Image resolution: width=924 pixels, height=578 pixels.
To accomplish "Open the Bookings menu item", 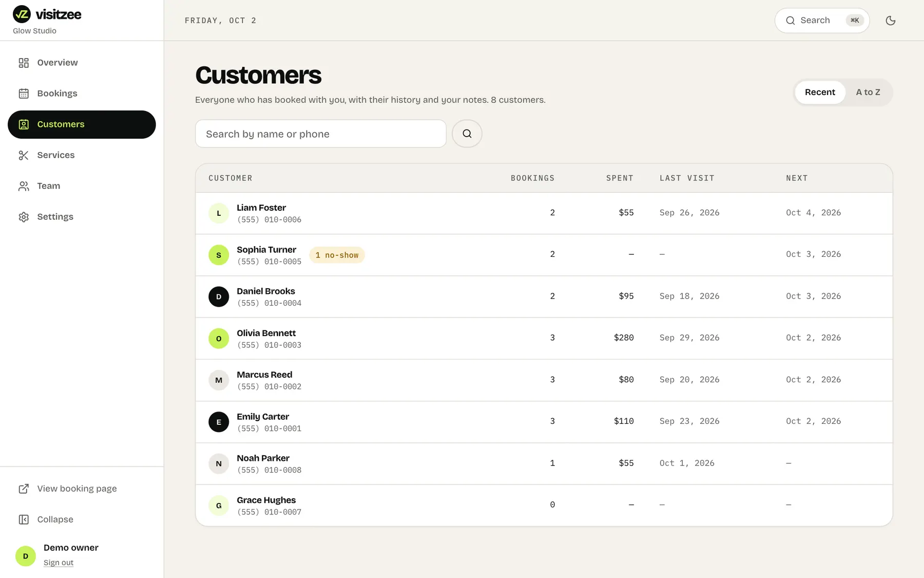I will pos(82,94).
